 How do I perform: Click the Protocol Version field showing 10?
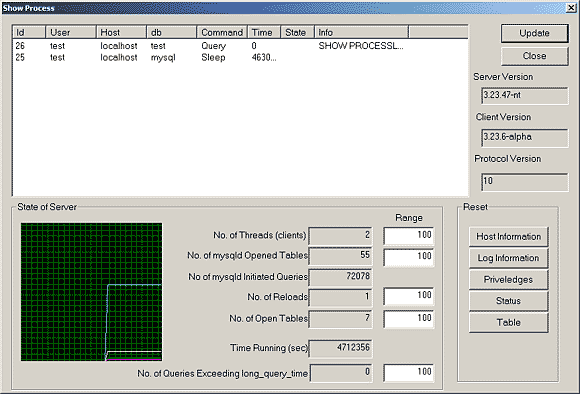tap(525, 182)
